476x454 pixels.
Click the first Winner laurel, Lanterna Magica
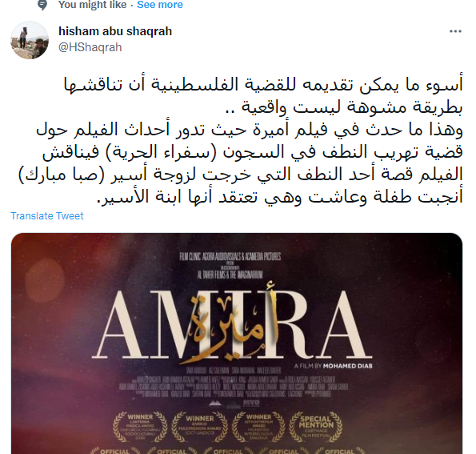pyautogui.click(x=140, y=428)
